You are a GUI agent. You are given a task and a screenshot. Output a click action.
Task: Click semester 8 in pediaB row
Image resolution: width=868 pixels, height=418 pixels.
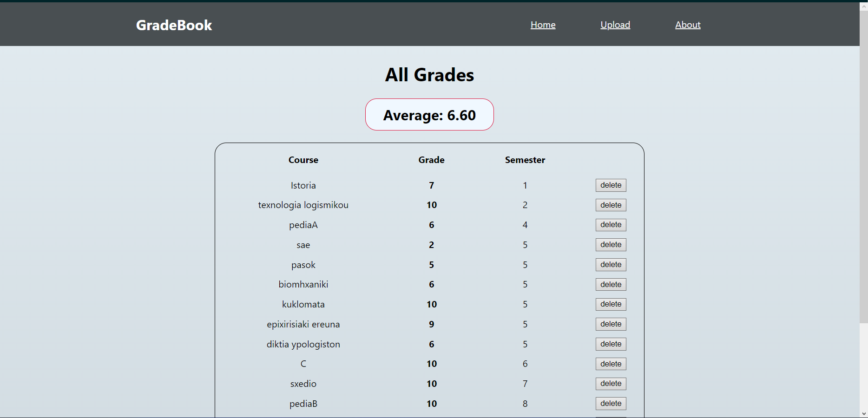pyautogui.click(x=525, y=404)
